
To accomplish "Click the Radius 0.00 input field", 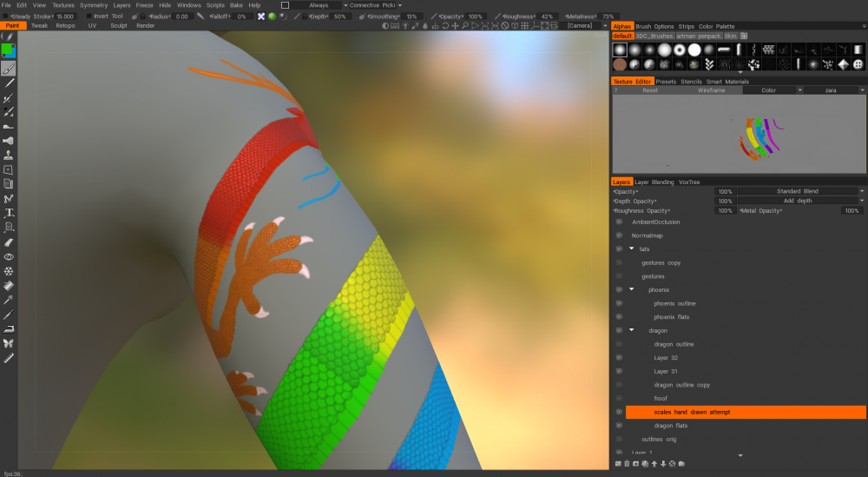I will point(182,16).
